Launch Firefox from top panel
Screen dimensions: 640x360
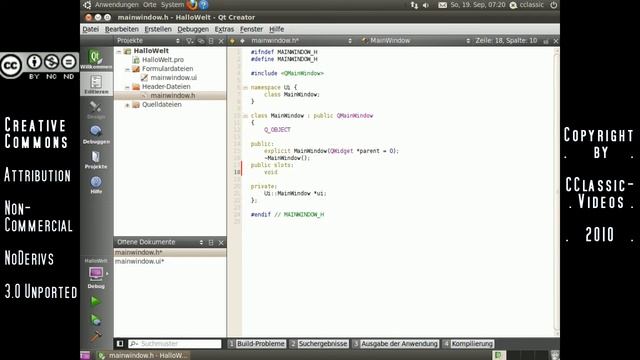[x=192, y=5]
